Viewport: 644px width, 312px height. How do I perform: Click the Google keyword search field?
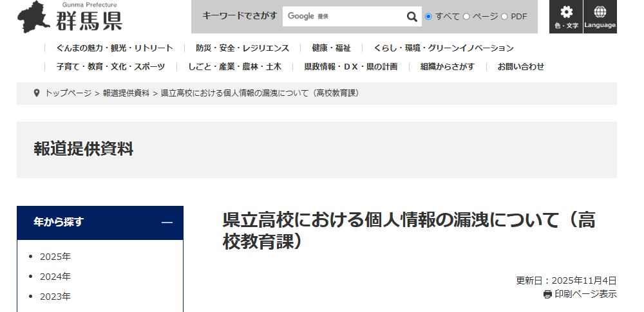(x=343, y=17)
